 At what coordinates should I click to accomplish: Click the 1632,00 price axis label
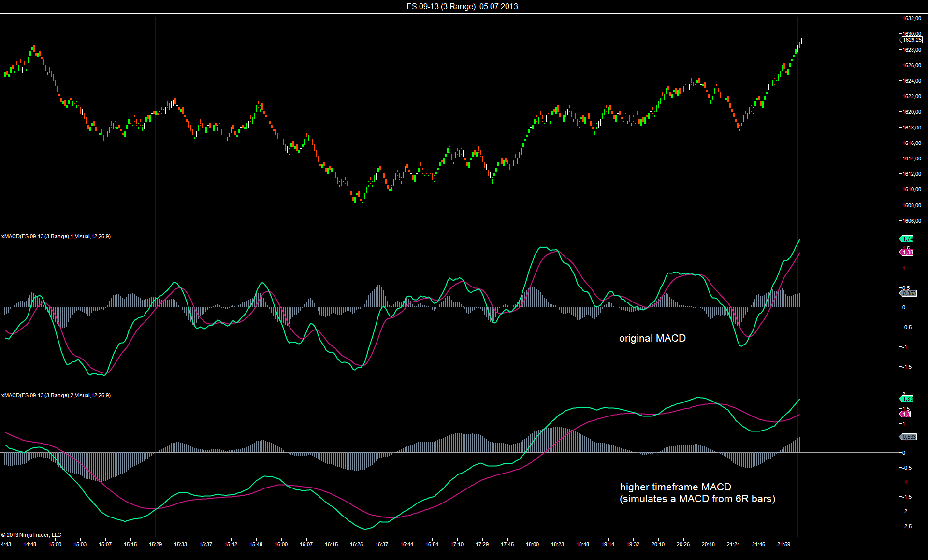(912, 18)
